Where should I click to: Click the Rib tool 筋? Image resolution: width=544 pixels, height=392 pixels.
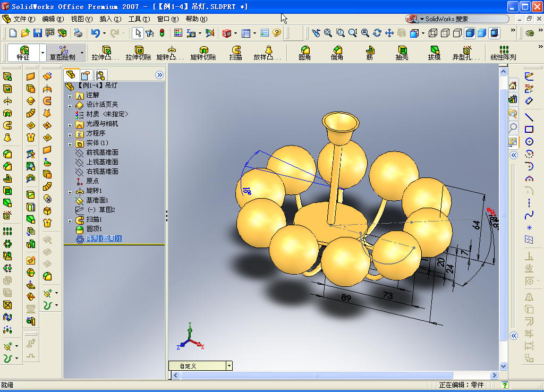coord(370,53)
